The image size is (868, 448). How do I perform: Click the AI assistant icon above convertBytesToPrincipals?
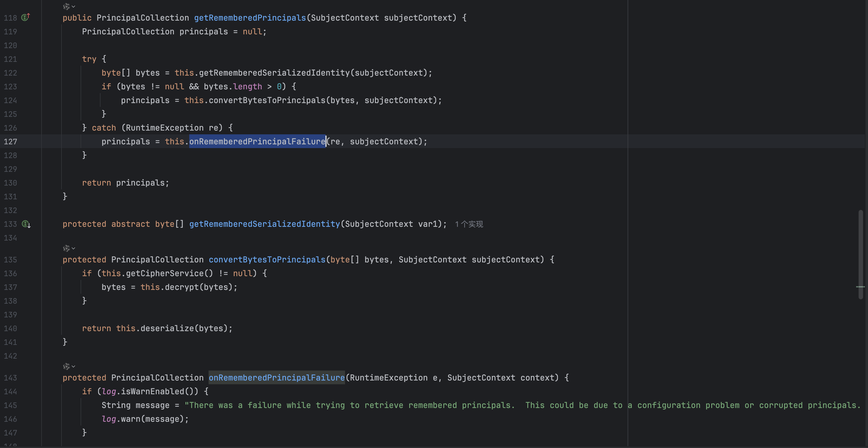click(x=66, y=248)
